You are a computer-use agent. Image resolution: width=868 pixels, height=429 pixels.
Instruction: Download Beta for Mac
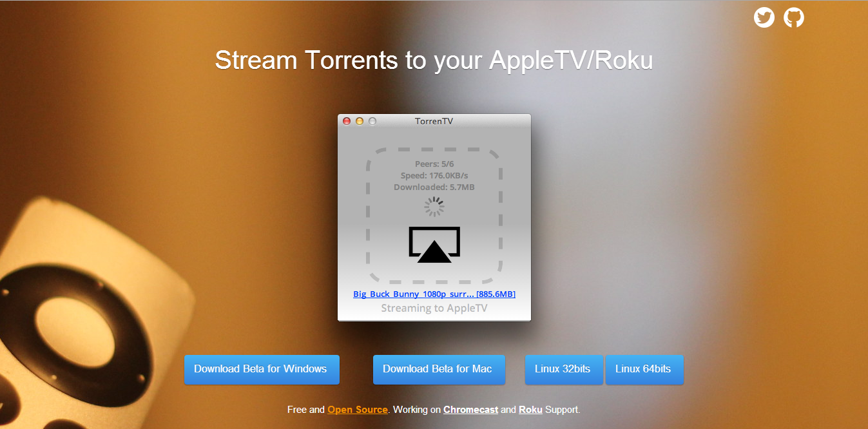439,370
